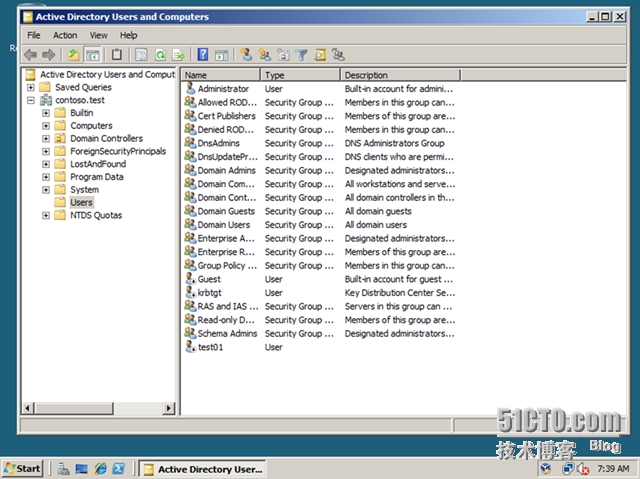Open Help with blue question icon
The image size is (640, 479).
203,55
